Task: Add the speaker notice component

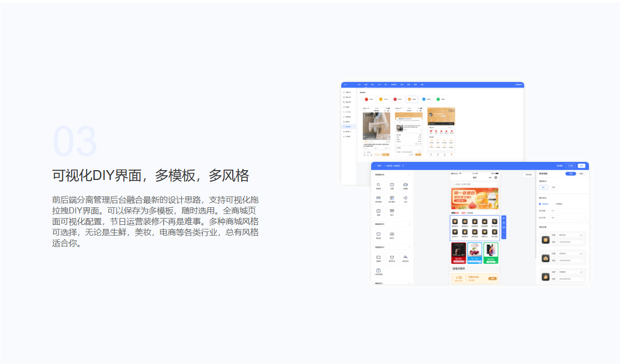Action: tap(405, 198)
